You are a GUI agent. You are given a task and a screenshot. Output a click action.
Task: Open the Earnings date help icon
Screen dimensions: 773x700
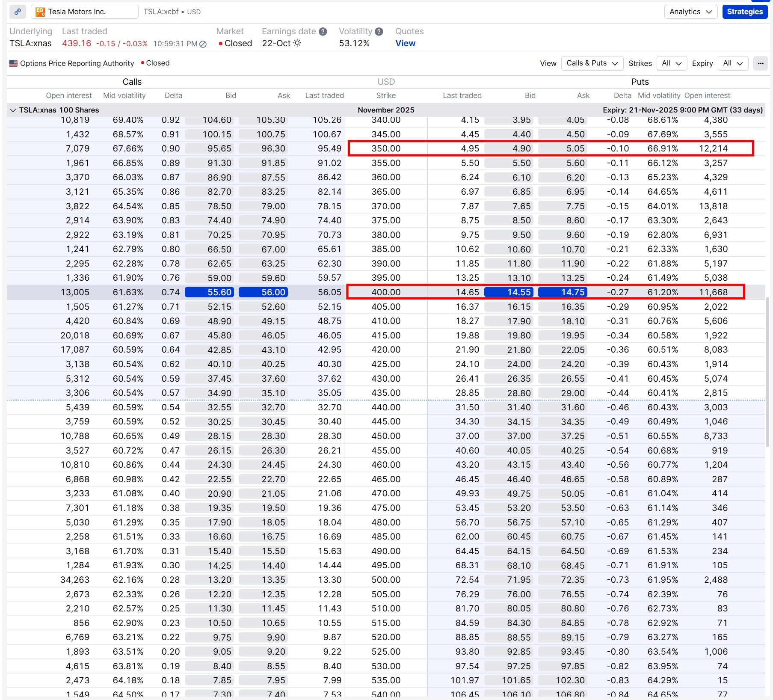click(x=323, y=31)
